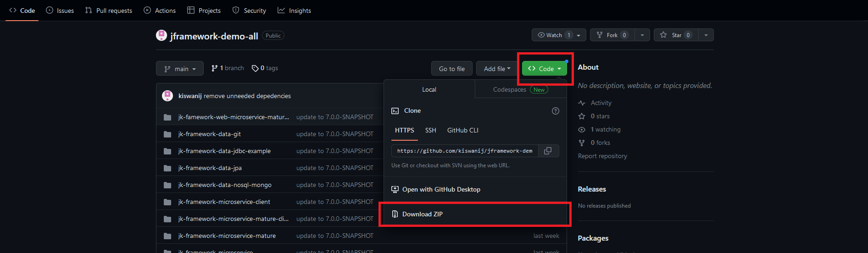Click the clone help question mark icon
Screen dimensions: 868x253
click(x=556, y=111)
